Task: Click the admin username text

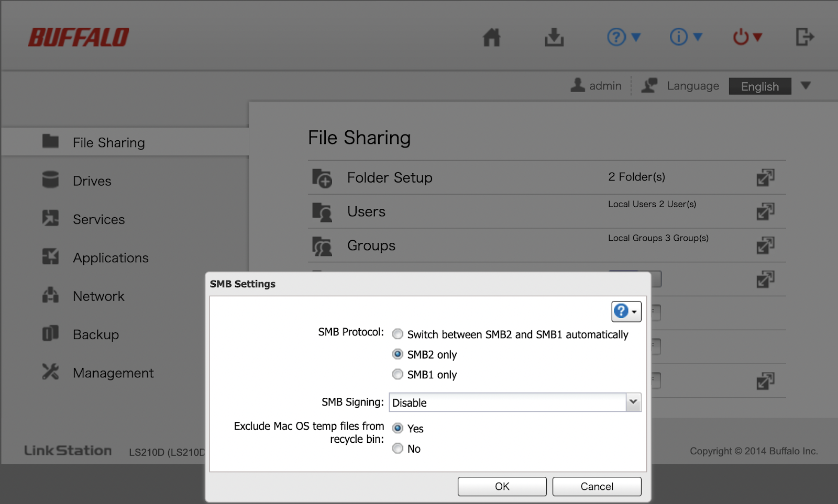Action: (605, 86)
